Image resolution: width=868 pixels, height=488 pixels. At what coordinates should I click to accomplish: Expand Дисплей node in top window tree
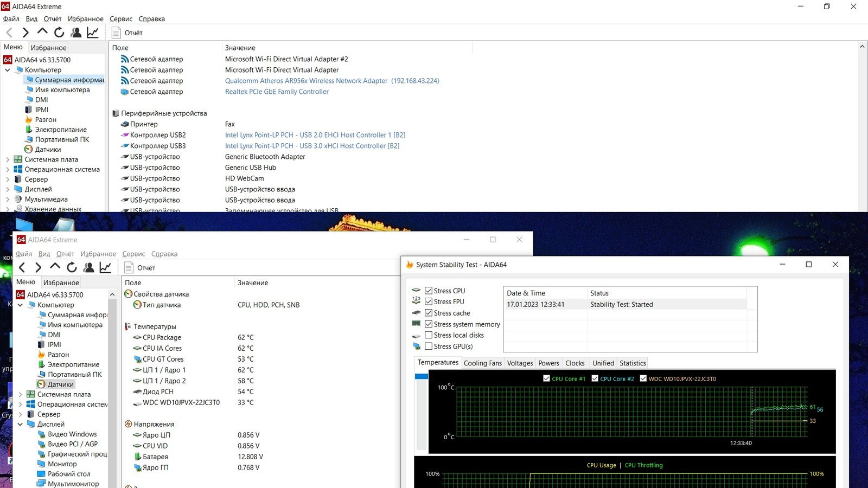[x=8, y=189]
